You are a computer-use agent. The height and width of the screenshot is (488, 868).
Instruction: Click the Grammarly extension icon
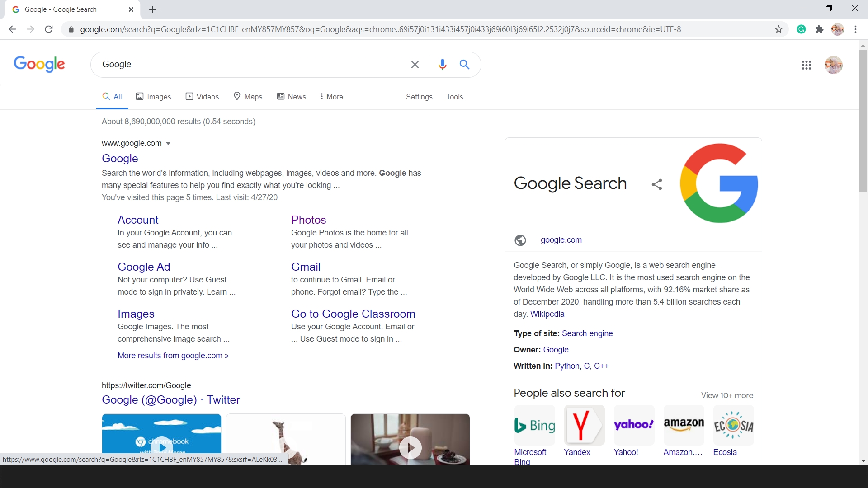[801, 29]
